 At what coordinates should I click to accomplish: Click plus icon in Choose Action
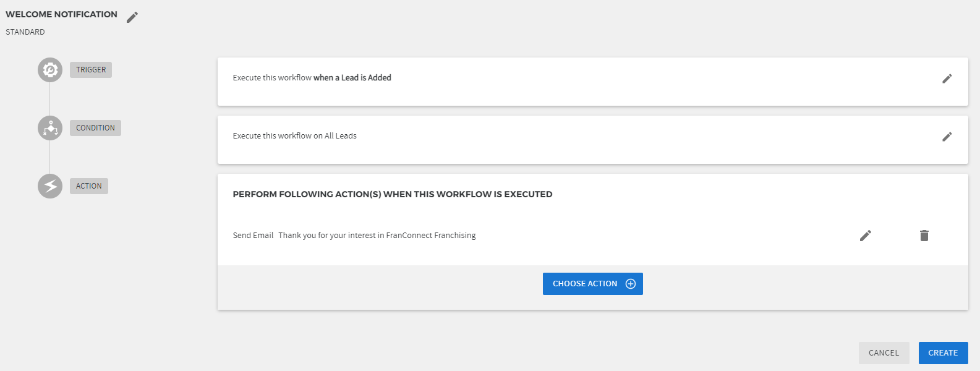click(x=631, y=284)
